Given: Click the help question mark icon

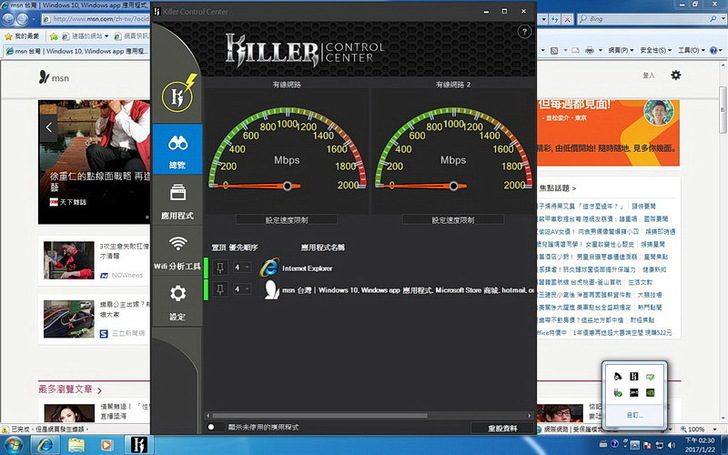Looking at the screenshot, I should [524, 33].
